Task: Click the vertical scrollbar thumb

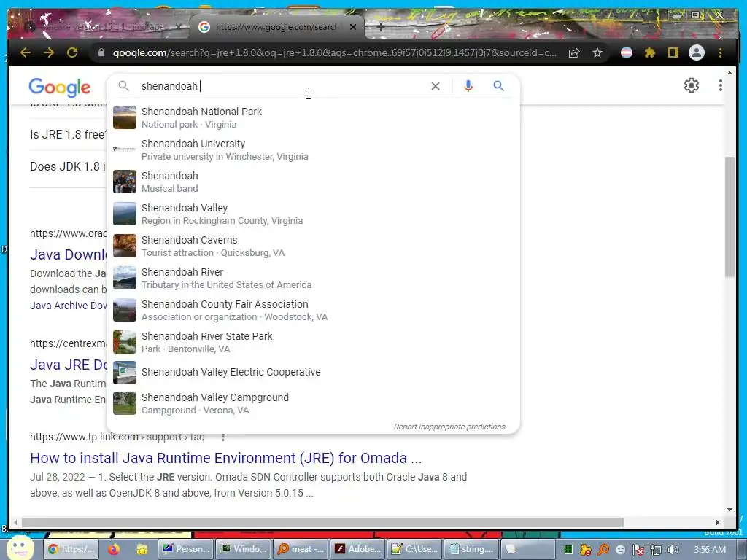Action: [729, 216]
